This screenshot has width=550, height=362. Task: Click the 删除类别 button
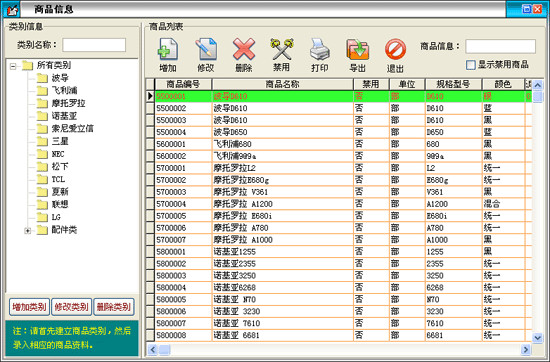(x=114, y=307)
